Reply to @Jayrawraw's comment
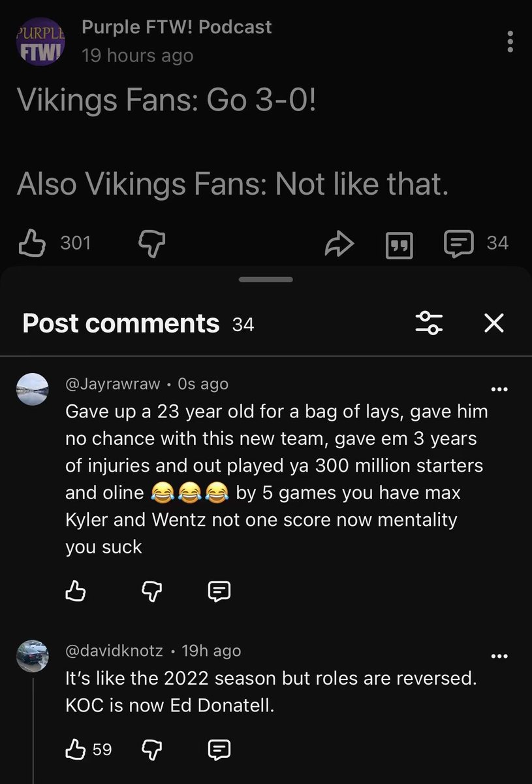Screen dimensions: 532x784 tap(218, 591)
